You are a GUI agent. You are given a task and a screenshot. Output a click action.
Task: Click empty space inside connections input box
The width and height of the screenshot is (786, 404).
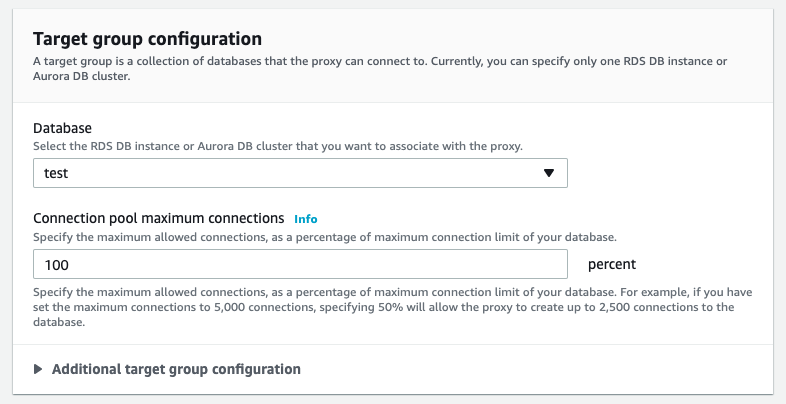coord(400,265)
